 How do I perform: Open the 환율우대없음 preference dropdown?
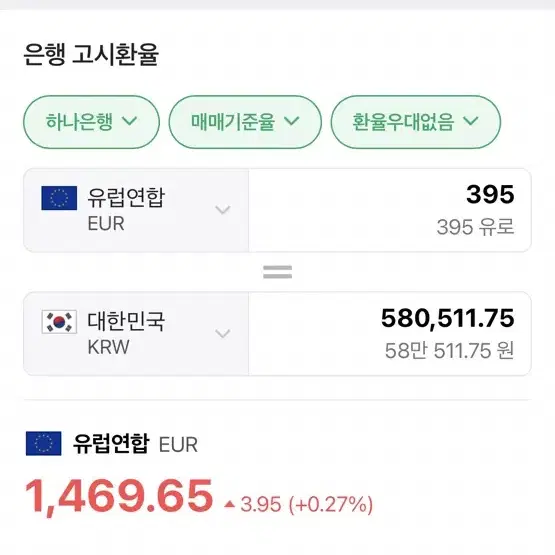click(x=416, y=122)
